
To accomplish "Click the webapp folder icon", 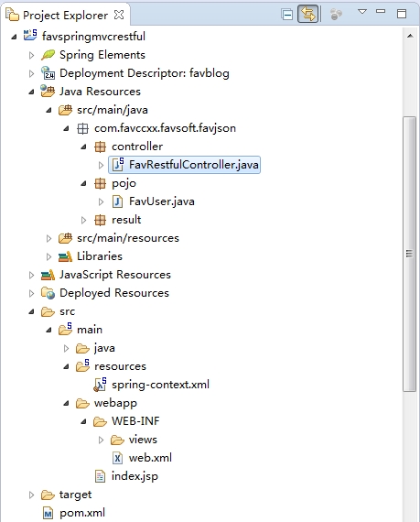I will (82, 404).
